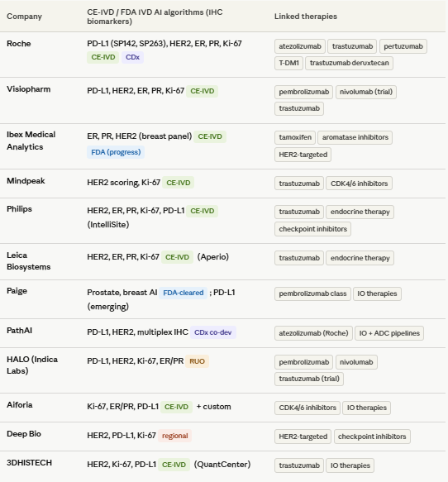Click checkpoint inhibitors tag in Philips row
The image size is (448, 482).
click(312, 229)
